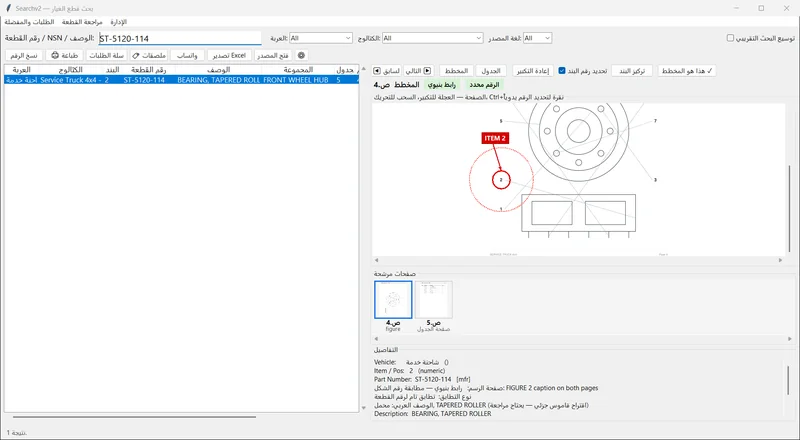The image size is (800, 440).
Task: Open the ملصقات labels button
Action: pyautogui.click(x=149, y=55)
